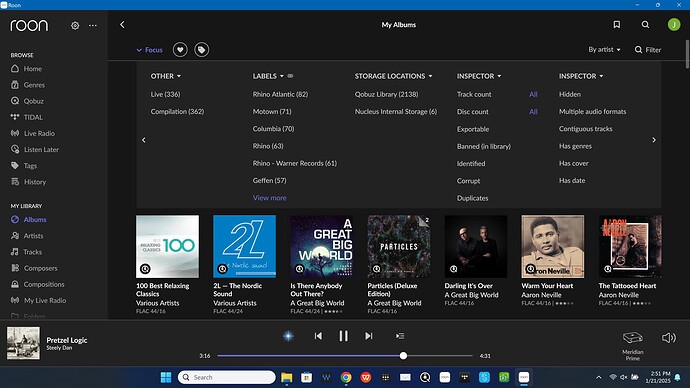Open Meridian Prime zone selector

(x=633, y=345)
